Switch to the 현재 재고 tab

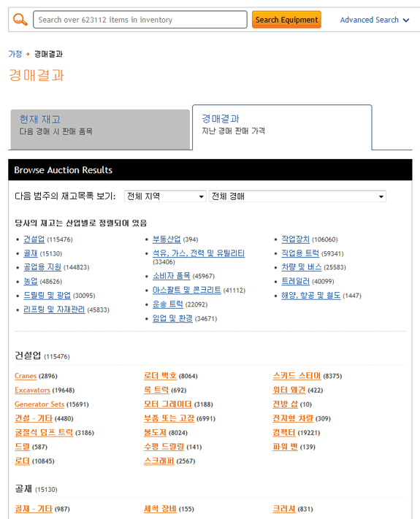[100, 129]
